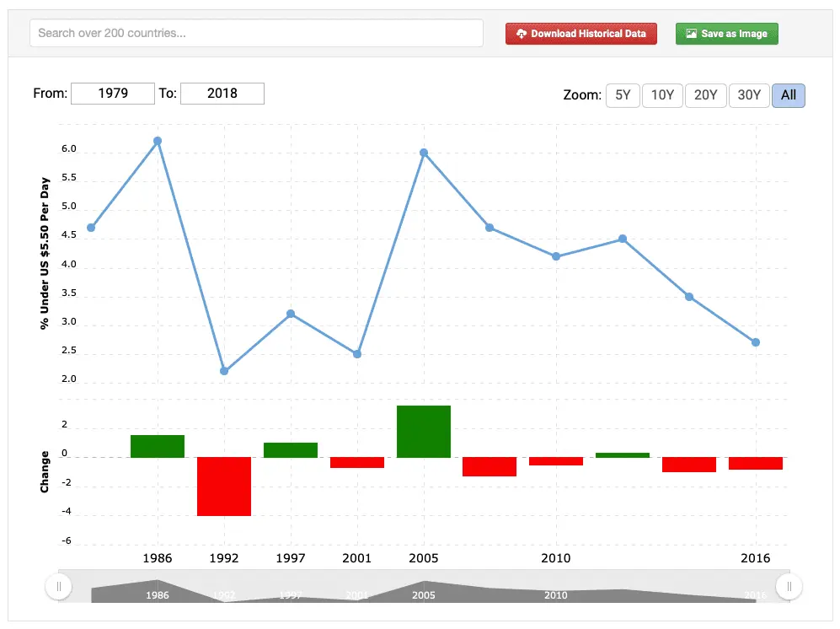Click the Save as Image button text
840x629 pixels.
[x=734, y=34]
